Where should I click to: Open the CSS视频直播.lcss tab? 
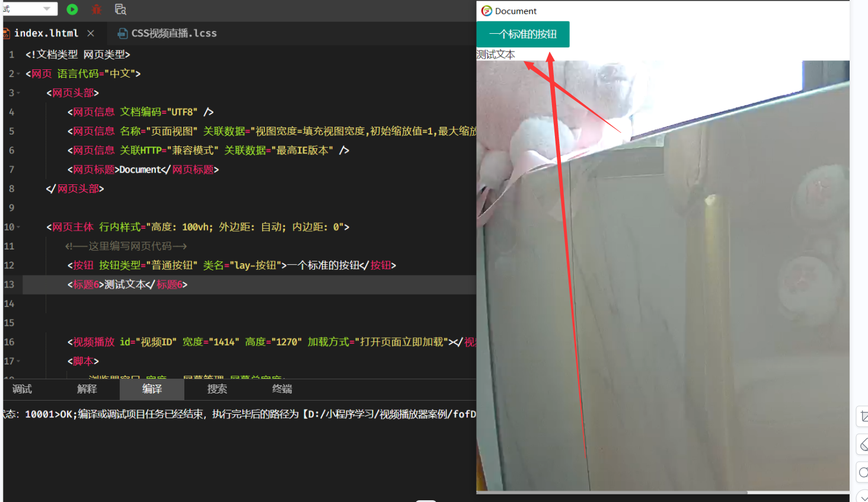pyautogui.click(x=174, y=33)
